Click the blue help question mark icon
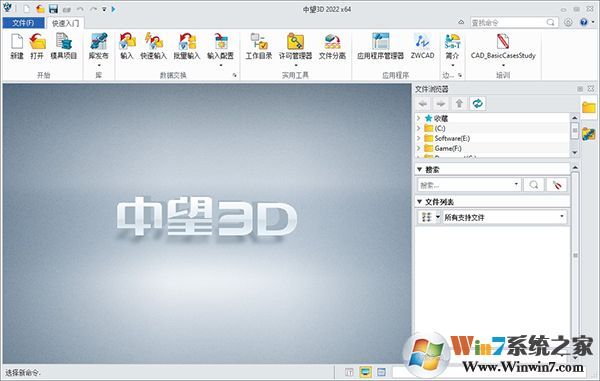 (x=584, y=23)
